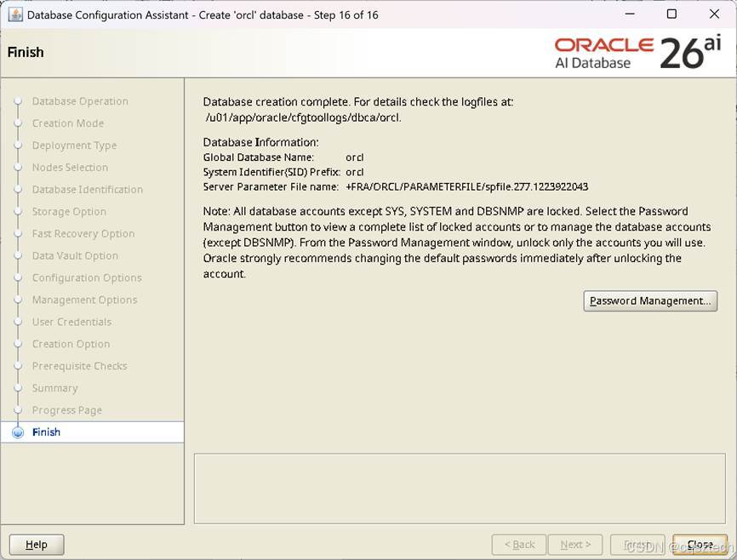This screenshot has width=737, height=560.
Task: Click the Close button at bottom right
Action: coord(700,545)
